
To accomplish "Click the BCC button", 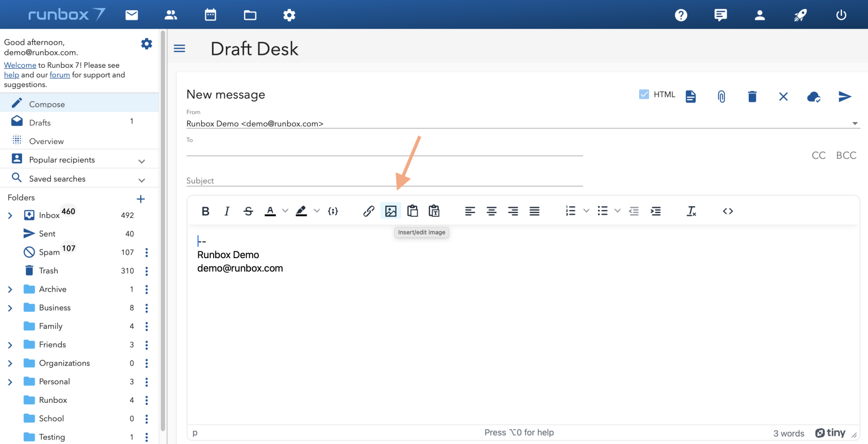I will [846, 155].
